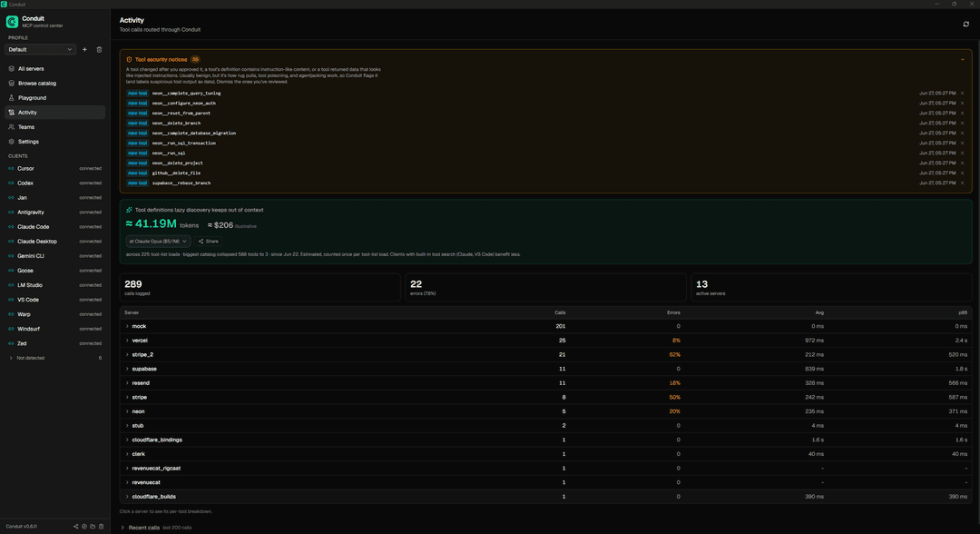Expand the stripe_2 server row
This screenshot has height=534, width=980.
pos(544,354)
